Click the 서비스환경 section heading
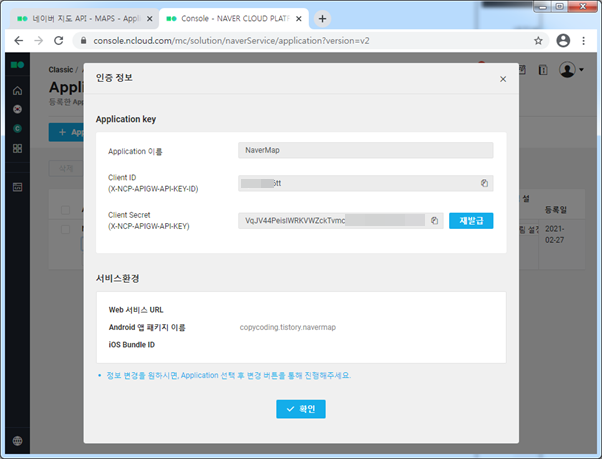602x459 pixels. 117,278
